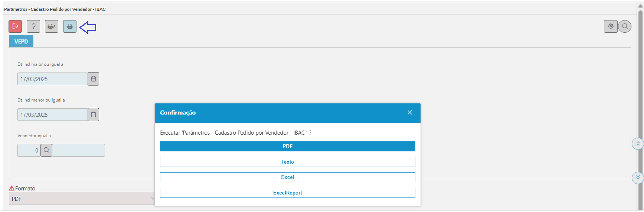Viewport: 644px width, 212px height.
Task: Select the ExcelReport output button
Action: [288, 193]
